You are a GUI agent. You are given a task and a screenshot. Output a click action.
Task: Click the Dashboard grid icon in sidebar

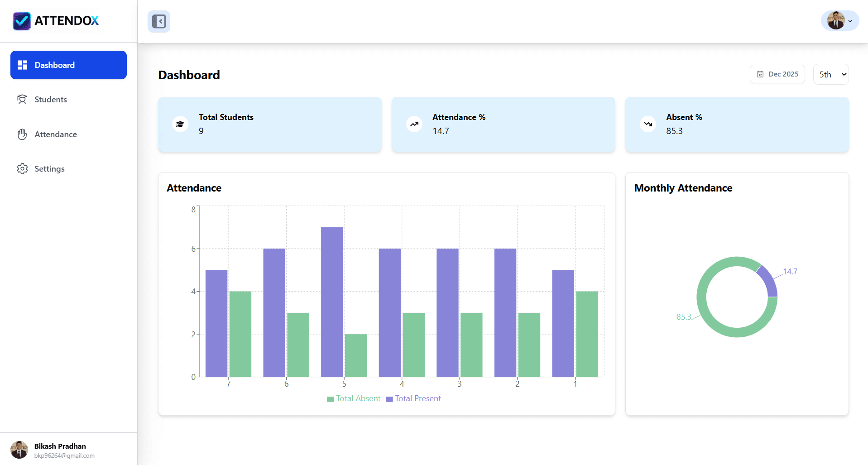(22, 65)
